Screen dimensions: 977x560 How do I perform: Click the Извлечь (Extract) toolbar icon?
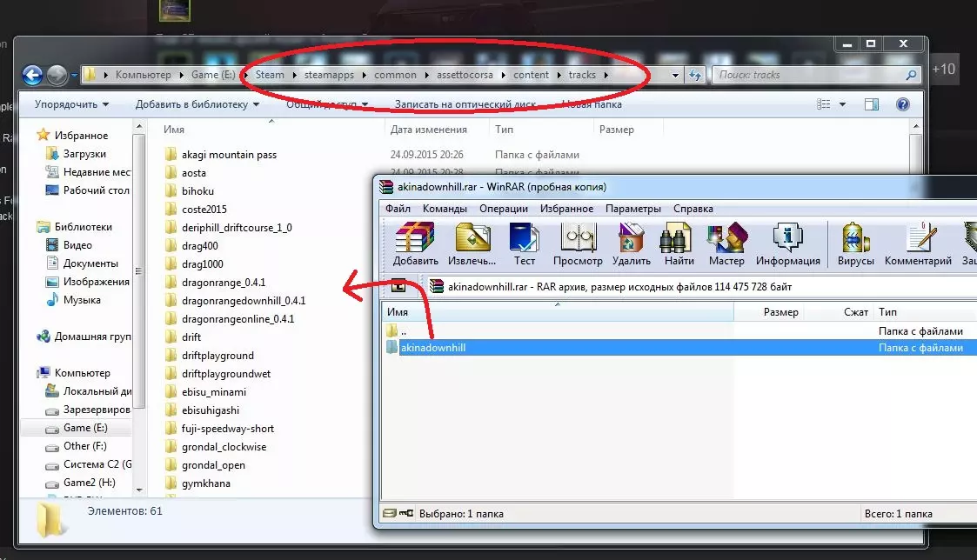click(x=472, y=244)
